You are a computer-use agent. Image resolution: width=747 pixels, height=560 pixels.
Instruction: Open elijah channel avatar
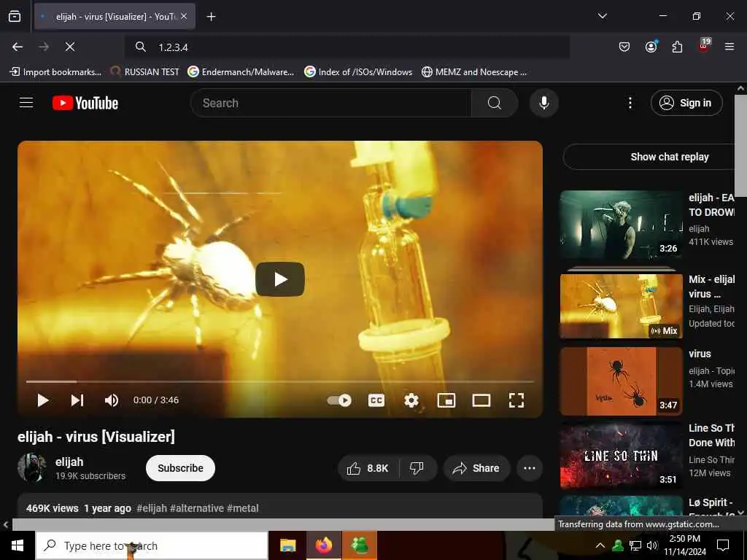[32, 468]
